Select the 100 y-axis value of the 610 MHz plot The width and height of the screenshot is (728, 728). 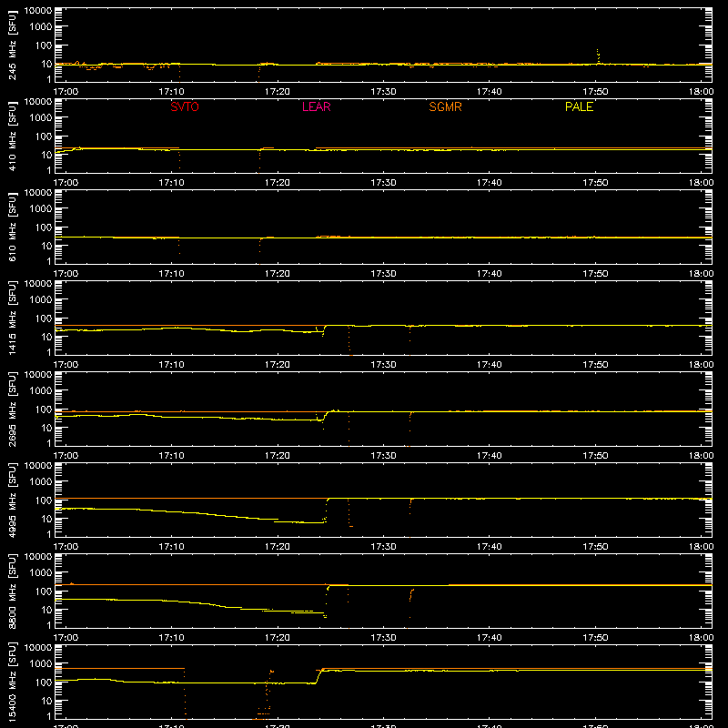tap(44, 227)
